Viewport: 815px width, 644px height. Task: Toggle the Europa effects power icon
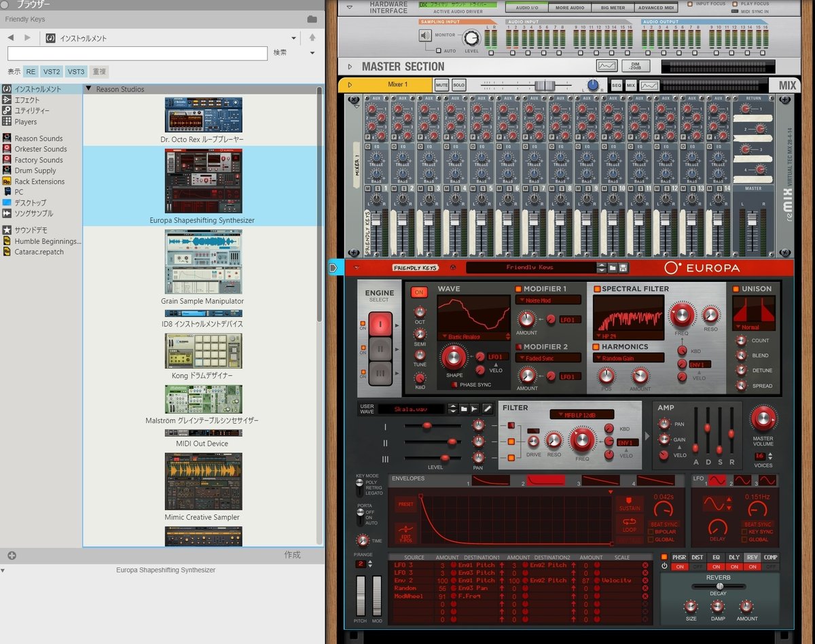(x=664, y=566)
